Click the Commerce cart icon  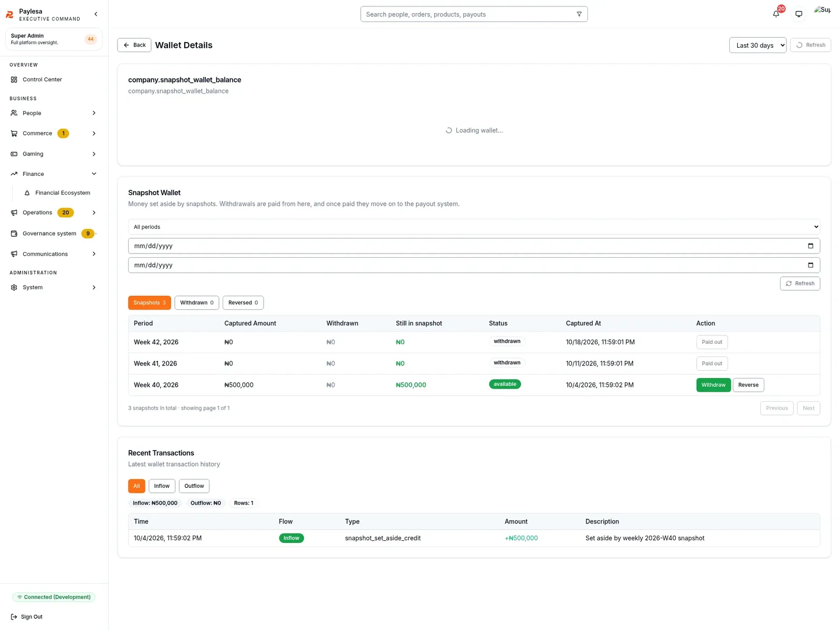tap(14, 133)
